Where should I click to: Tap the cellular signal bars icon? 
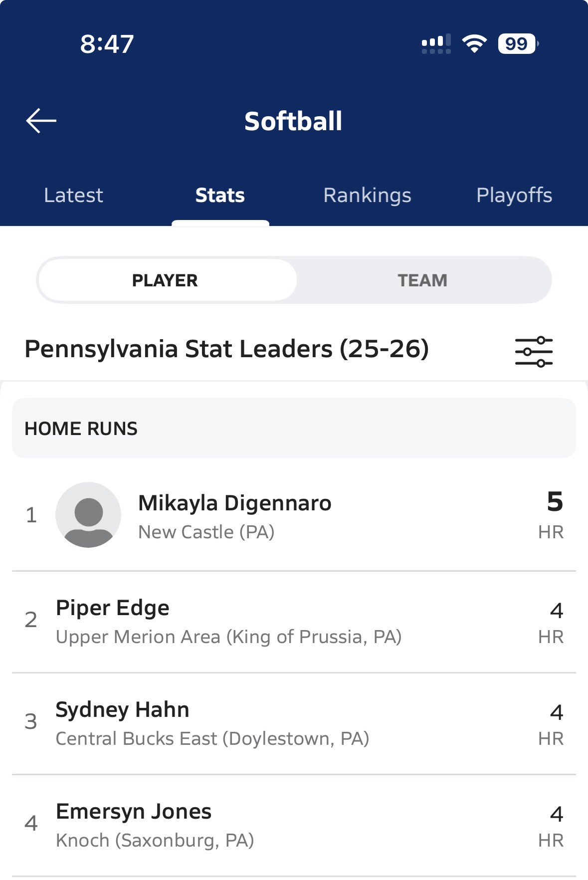(x=436, y=44)
